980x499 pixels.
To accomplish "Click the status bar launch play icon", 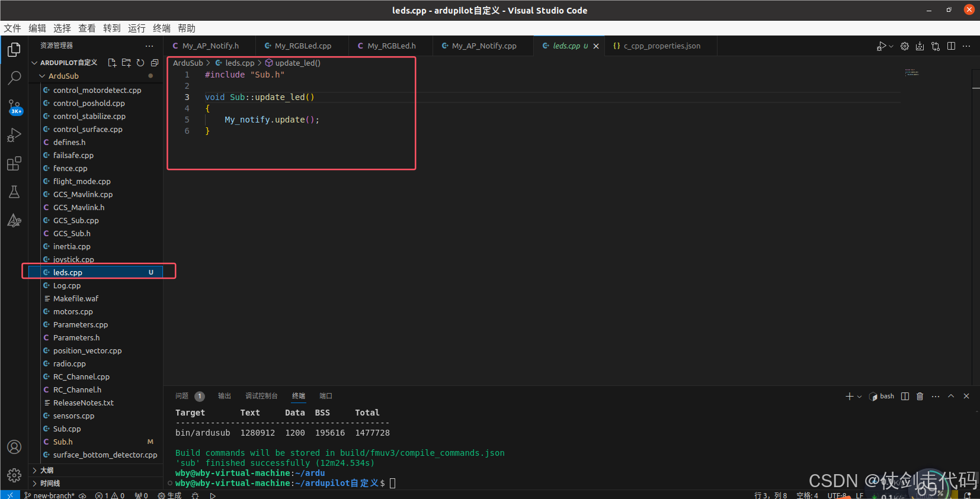I will point(213,495).
